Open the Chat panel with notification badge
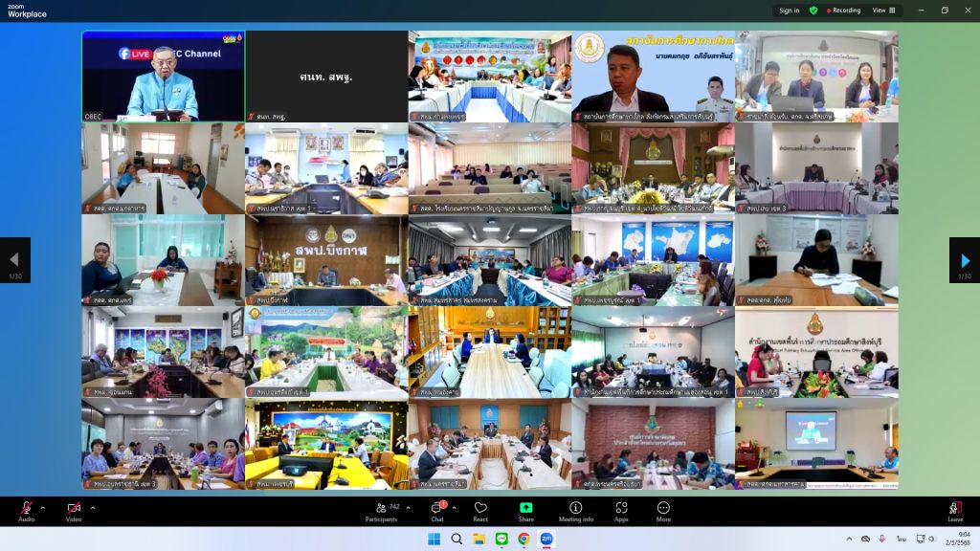The image size is (980, 551). [x=437, y=511]
